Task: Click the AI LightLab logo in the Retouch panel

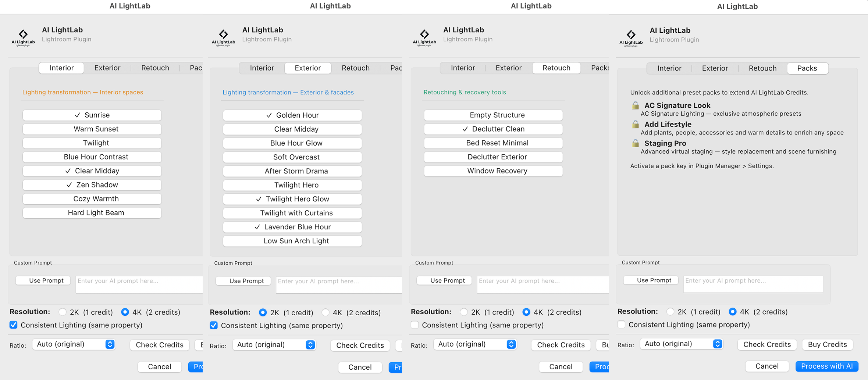Action: 425,37
